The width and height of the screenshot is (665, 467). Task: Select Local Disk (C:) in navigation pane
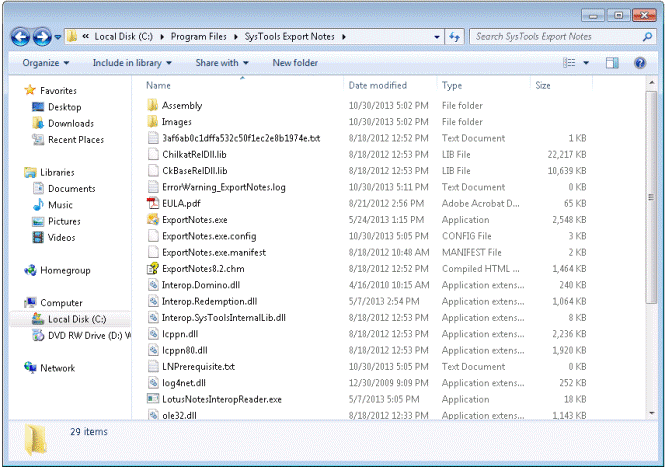point(77,319)
